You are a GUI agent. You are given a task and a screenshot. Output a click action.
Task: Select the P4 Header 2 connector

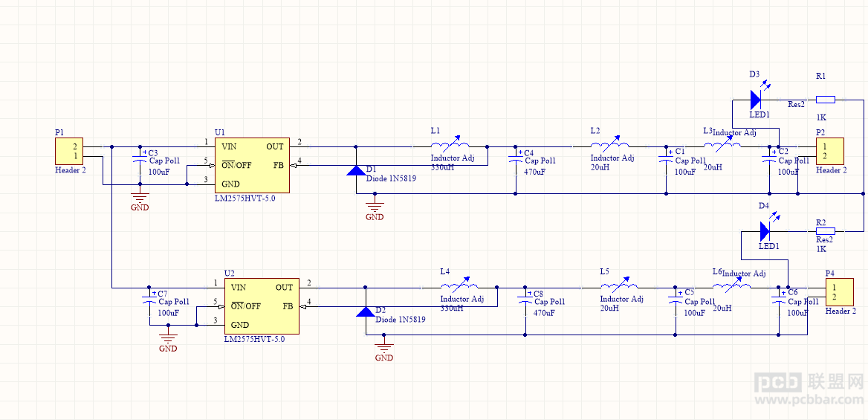point(839,292)
